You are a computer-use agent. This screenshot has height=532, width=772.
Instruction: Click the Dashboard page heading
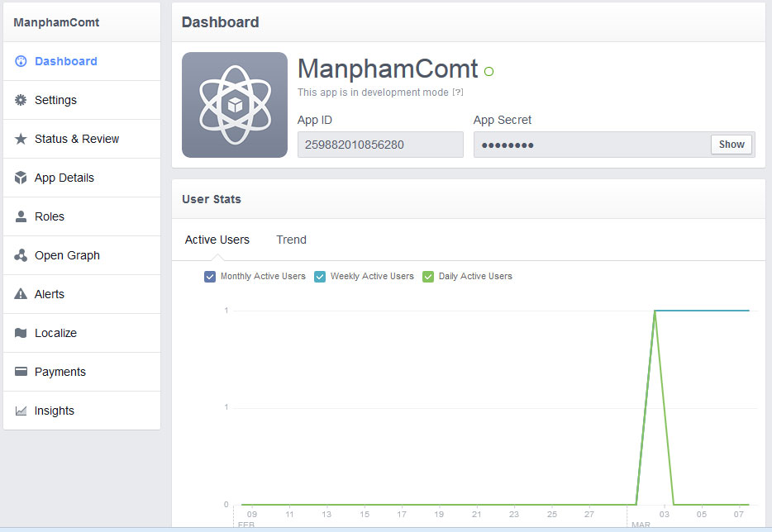(x=220, y=22)
